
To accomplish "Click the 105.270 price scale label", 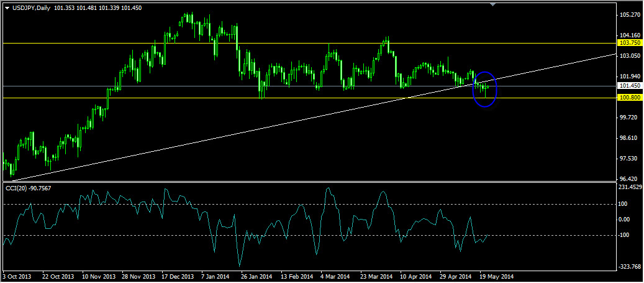I will (x=630, y=15).
